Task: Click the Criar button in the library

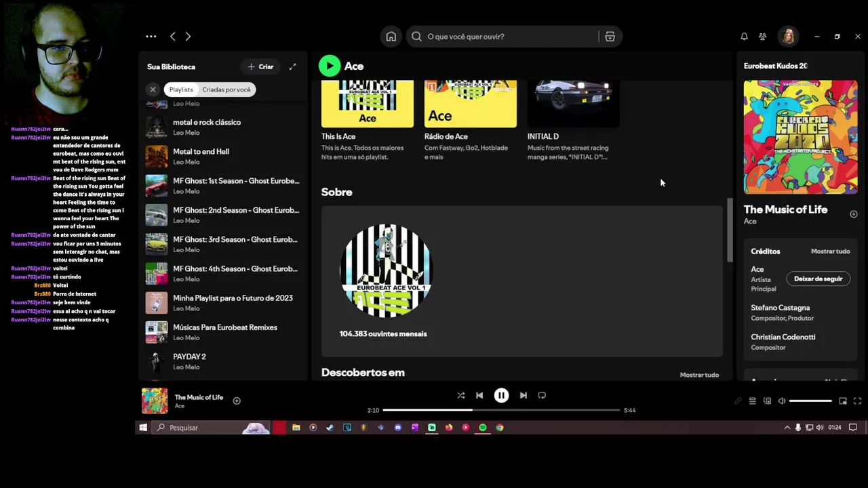Action: [x=260, y=66]
